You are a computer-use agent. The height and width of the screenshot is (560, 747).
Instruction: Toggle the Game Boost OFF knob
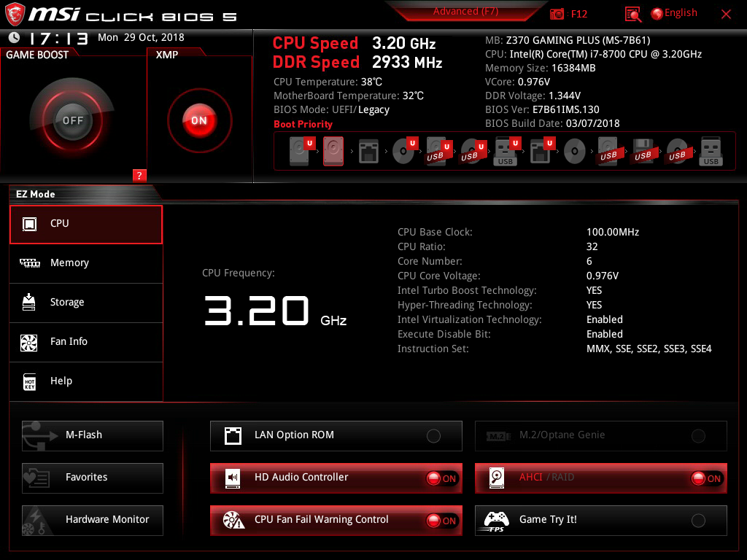coord(72,120)
